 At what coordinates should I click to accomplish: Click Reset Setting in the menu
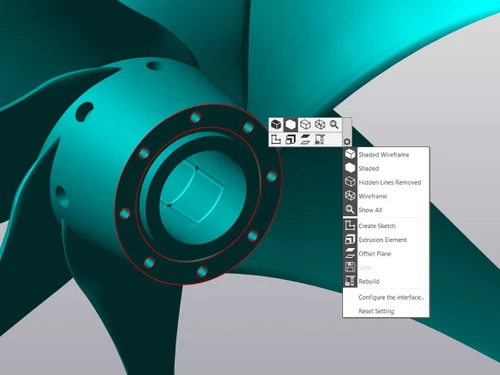click(386, 311)
